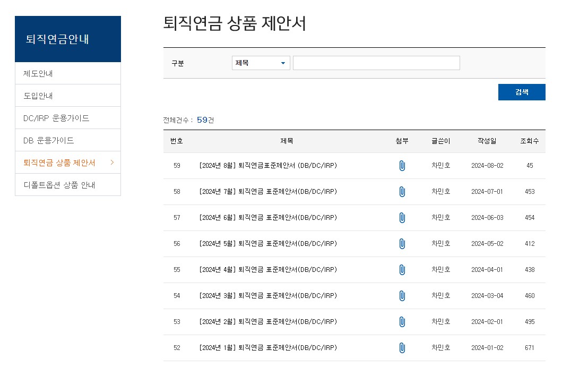Click attachment icon for 2024년 4월 post
The image size is (588, 367).
(x=402, y=270)
